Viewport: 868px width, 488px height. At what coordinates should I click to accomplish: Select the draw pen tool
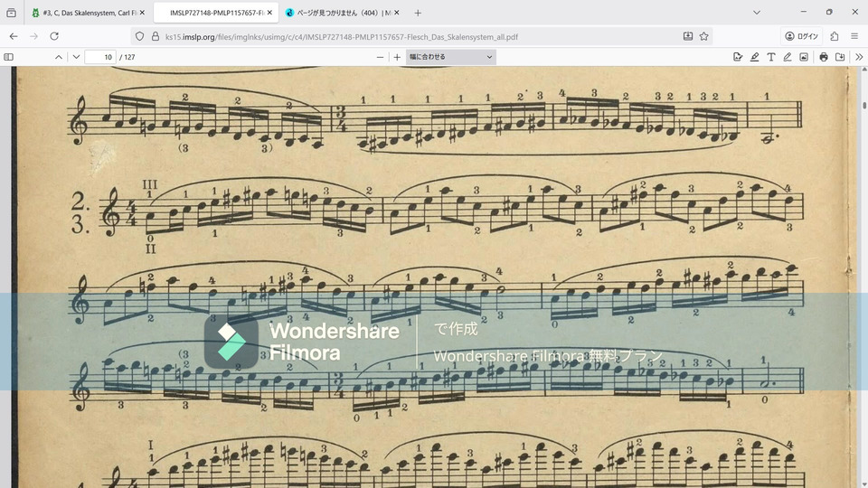(x=788, y=57)
